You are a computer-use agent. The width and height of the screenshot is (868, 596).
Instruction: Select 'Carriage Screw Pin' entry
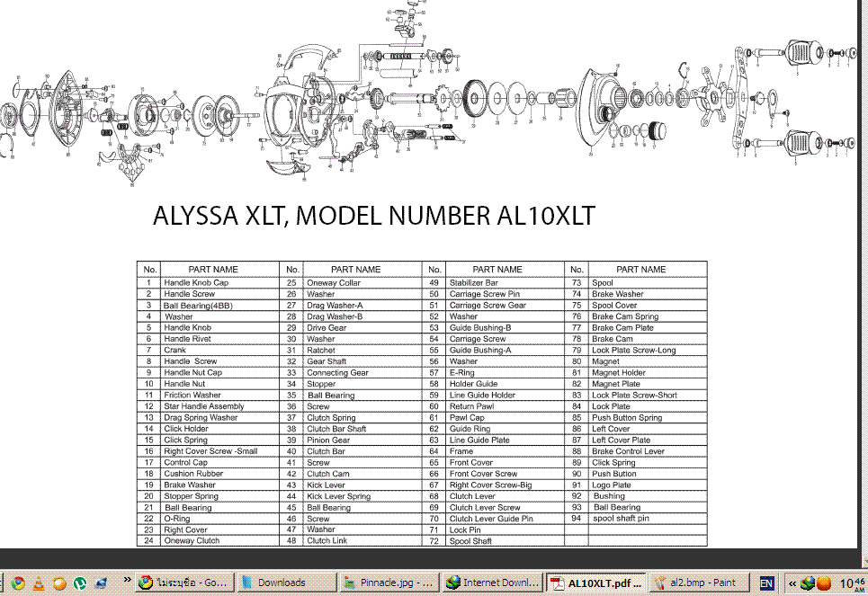tap(485, 294)
